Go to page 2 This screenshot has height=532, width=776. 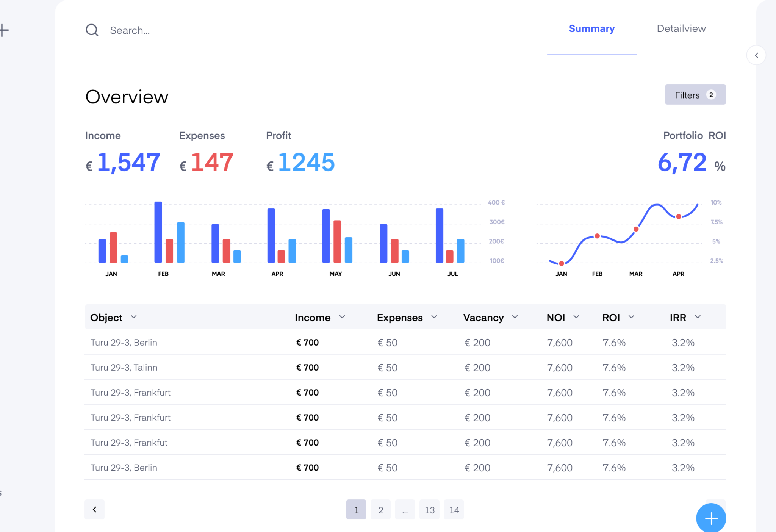[380, 510]
